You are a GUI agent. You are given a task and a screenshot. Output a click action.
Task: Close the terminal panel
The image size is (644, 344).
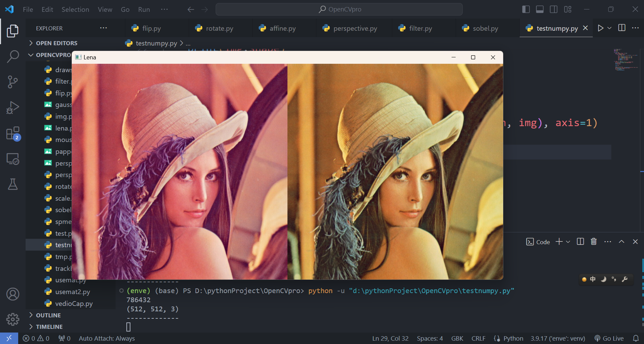(x=635, y=241)
